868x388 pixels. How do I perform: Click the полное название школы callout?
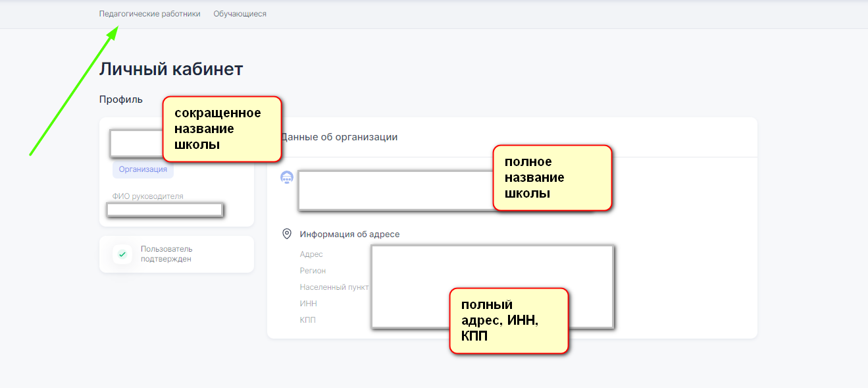pyautogui.click(x=552, y=178)
